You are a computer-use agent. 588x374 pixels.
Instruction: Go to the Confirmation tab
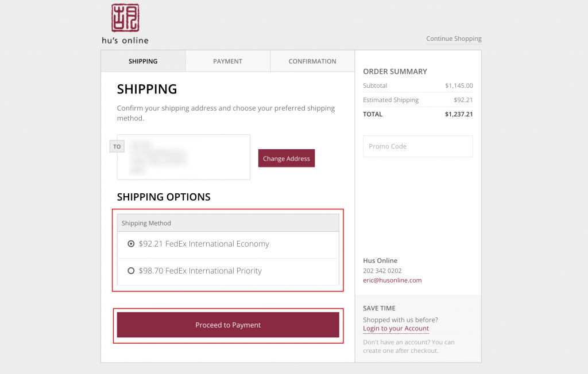(x=312, y=61)
